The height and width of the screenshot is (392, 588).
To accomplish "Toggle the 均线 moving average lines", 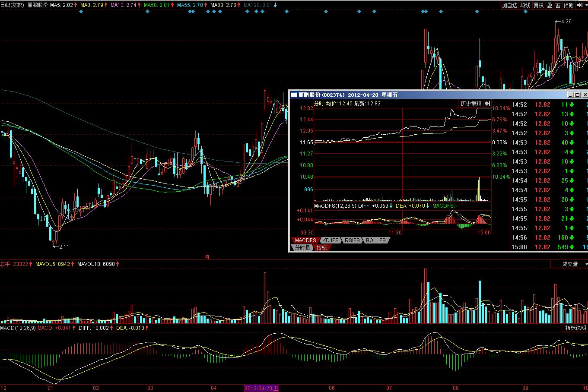I will 525,5.
